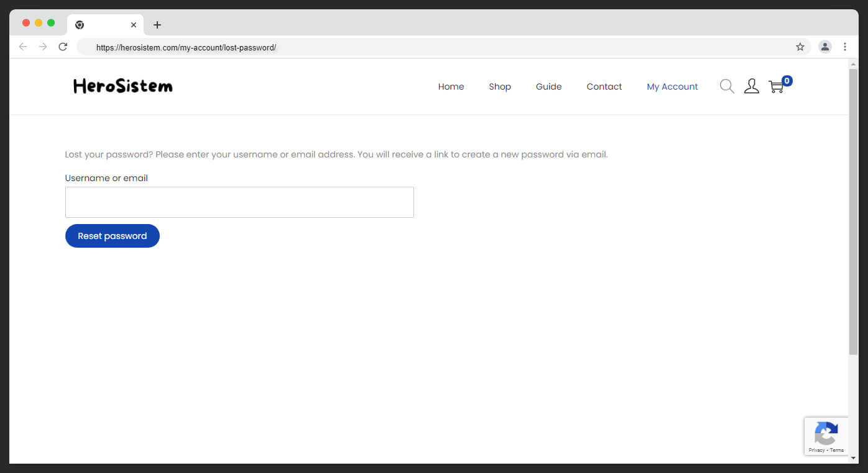
Task: Click the HeroSistem logo
Action: 123,87
